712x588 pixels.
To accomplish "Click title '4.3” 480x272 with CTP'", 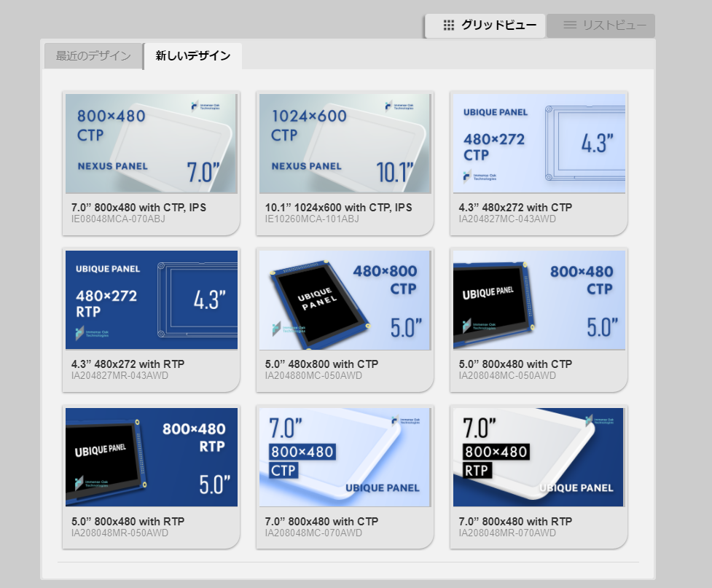I will point(515,208).
